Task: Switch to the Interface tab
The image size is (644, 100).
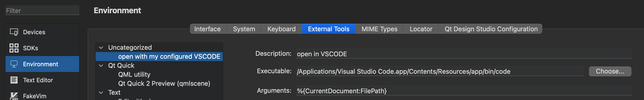Action: coord(207,29)
